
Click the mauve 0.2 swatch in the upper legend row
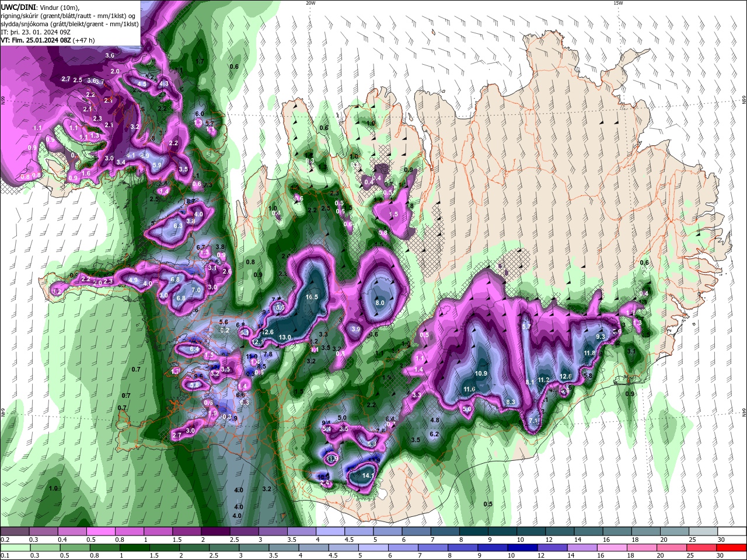coord(15,531)
